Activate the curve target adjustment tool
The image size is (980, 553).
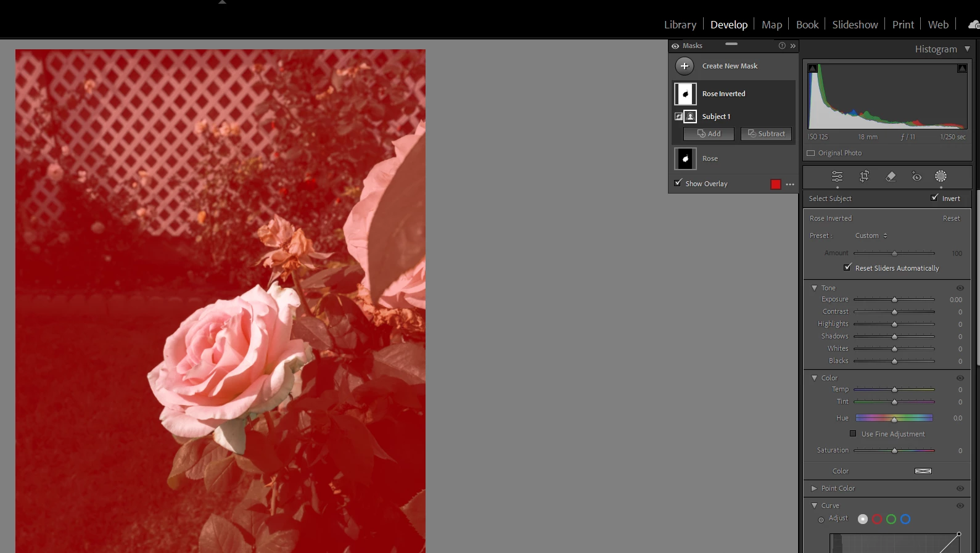(821, 520)
